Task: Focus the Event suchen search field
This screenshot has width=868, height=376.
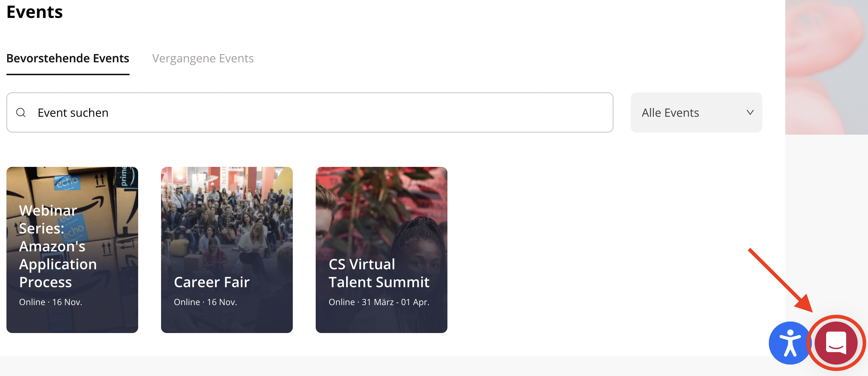Action: (310, 112)
